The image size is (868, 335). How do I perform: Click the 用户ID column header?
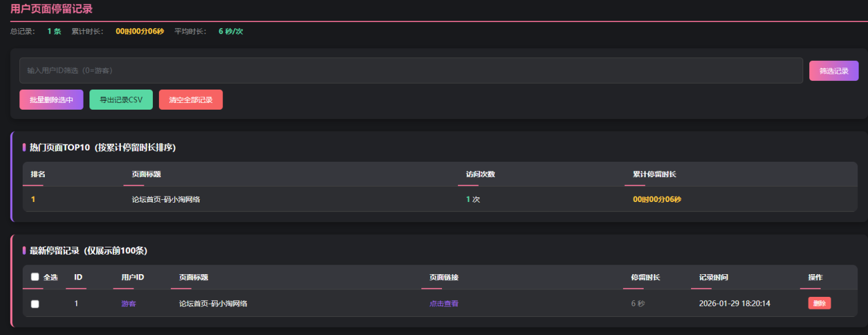[x=132, y=277]
